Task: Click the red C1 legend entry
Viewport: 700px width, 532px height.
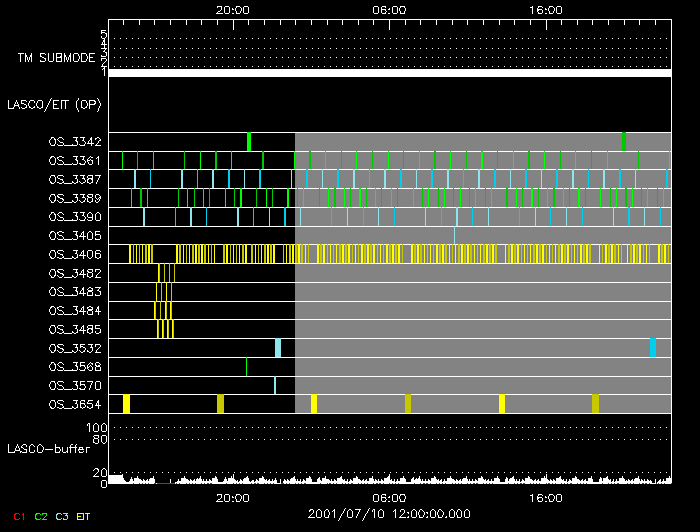Action: [17, 515]
